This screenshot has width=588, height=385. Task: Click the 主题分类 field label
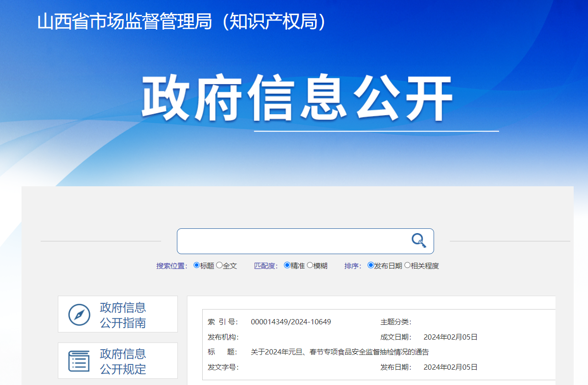tap(395, 322)
